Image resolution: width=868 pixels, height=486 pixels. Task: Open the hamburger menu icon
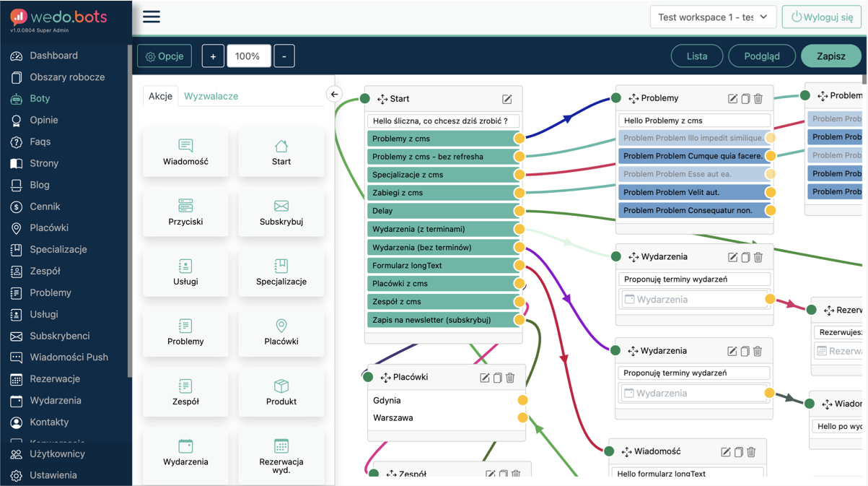[152, 17]
